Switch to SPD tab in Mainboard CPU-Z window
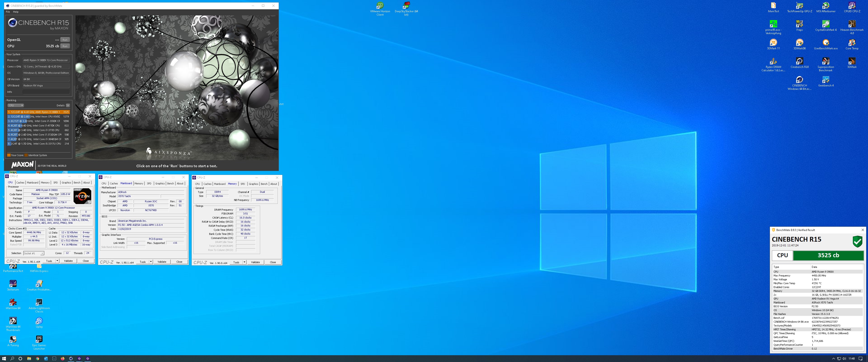This screenshot has height=362, width=868. pos(149,183)
